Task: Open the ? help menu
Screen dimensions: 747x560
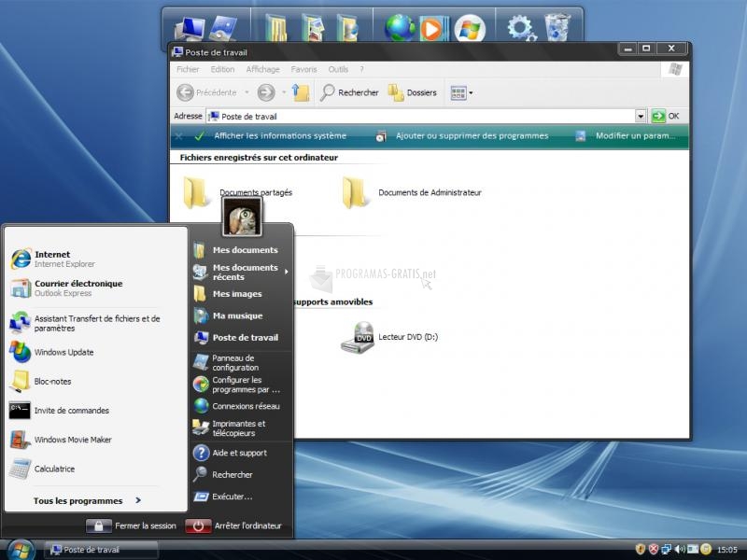Action: coord(361,69)
